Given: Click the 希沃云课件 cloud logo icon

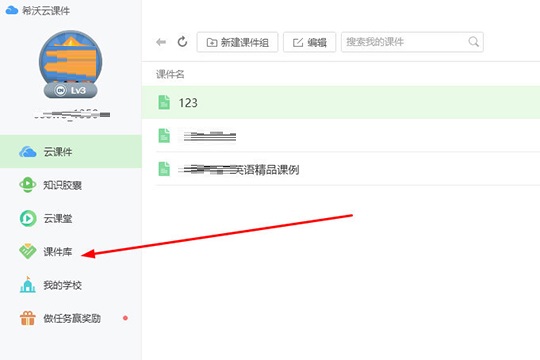Looking at the screenshot, I should [x=12, y=10].
